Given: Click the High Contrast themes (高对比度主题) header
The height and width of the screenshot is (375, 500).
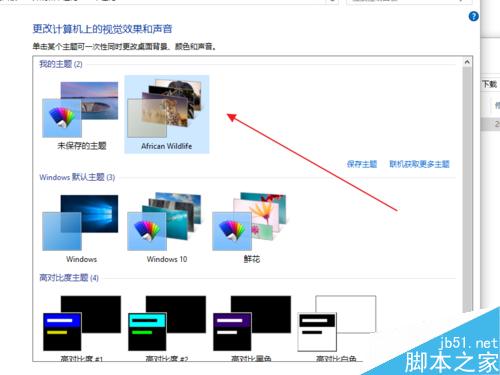Looking at the screenshot, I should pyautogui.click(x=69, y=278).
